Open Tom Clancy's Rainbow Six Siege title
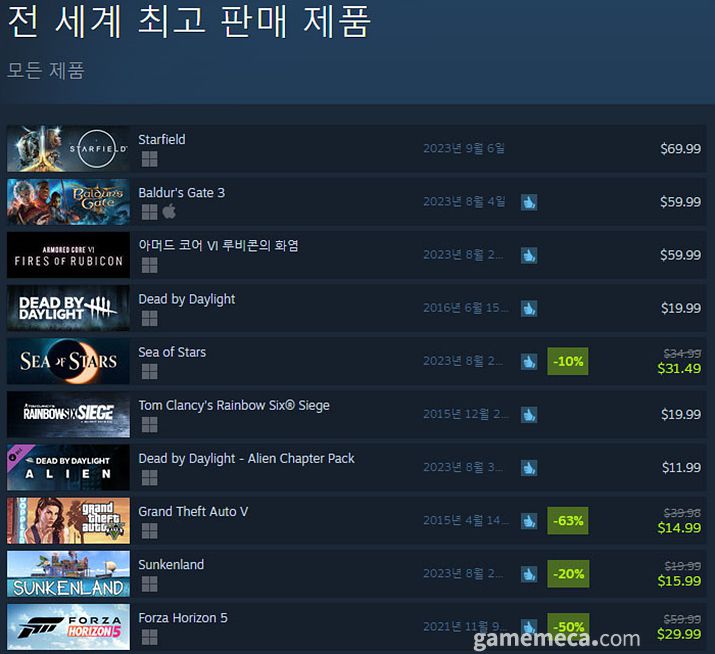The width and height of the screenshot is (715, 654). pos(234,405)
